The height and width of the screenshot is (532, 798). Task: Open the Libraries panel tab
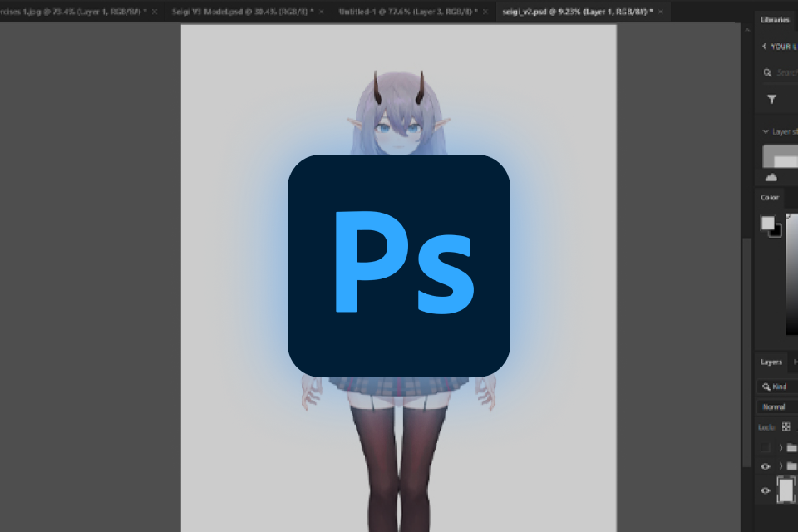click(x=775, y=20)
